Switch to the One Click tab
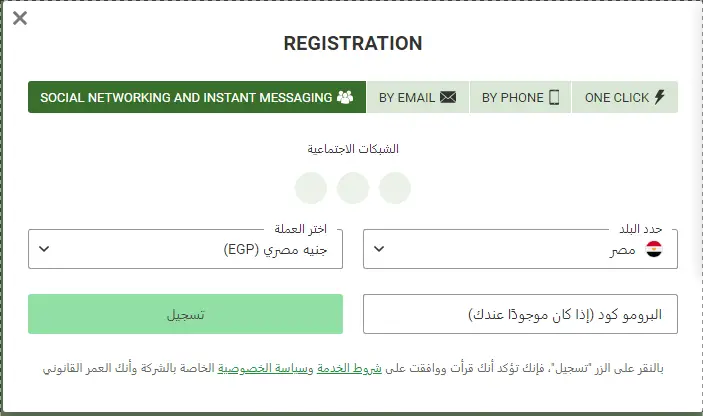Image resolution: width=703 pixels, height=416 pixels. coord(625,98)
